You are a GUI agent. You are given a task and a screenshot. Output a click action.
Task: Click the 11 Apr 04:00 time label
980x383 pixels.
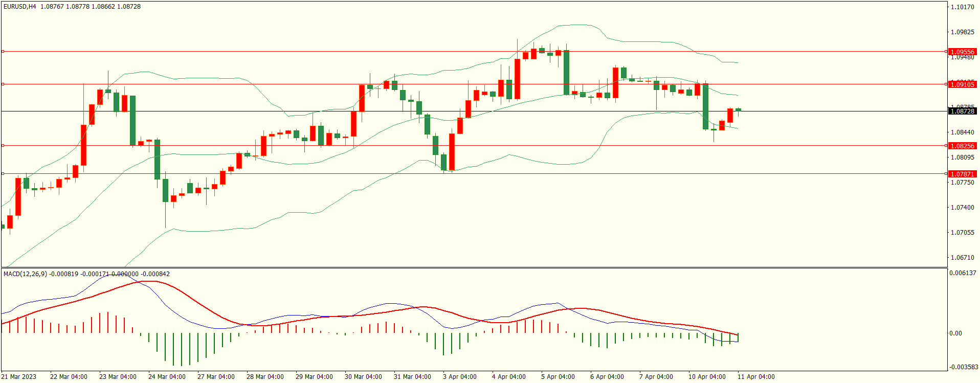(x=756, y=377)
